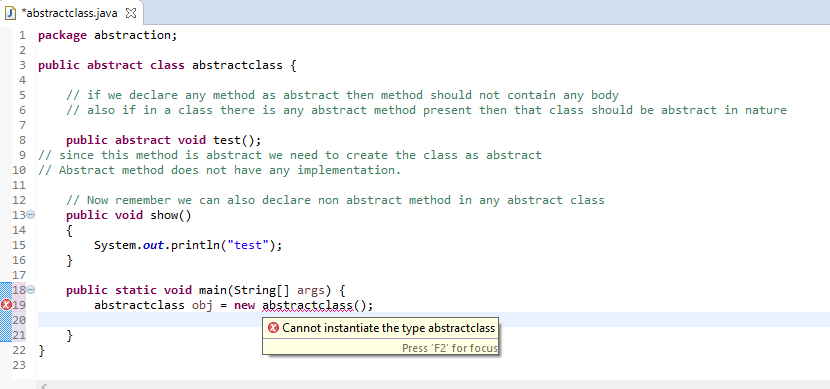Place cursor on empty line 20
The image size is (830, 389).
[433, 320]
